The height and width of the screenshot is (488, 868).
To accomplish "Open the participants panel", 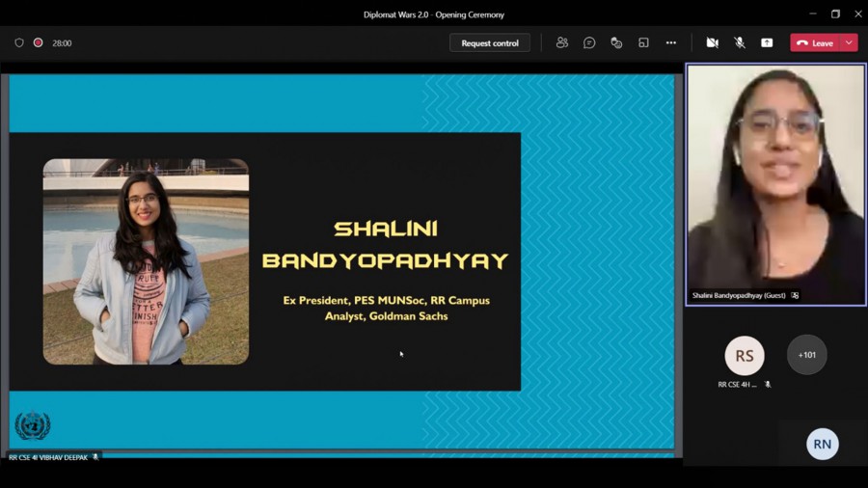I will point(562,42).
